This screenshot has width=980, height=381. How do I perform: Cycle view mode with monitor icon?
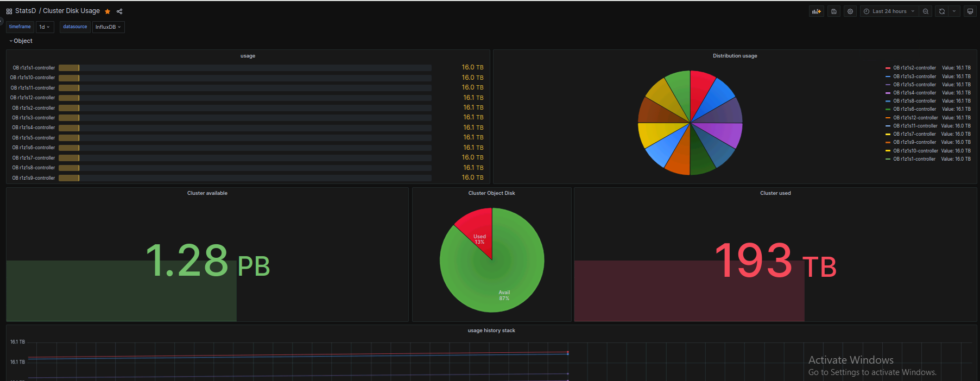(970, 11)
